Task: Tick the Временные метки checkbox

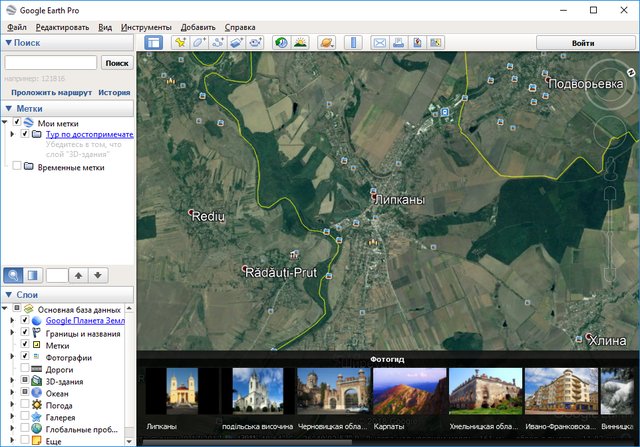Action: (17, 167)
